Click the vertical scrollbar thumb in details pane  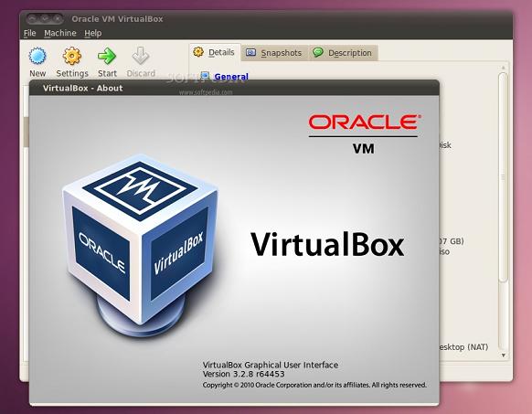click(x=504, y=176)
